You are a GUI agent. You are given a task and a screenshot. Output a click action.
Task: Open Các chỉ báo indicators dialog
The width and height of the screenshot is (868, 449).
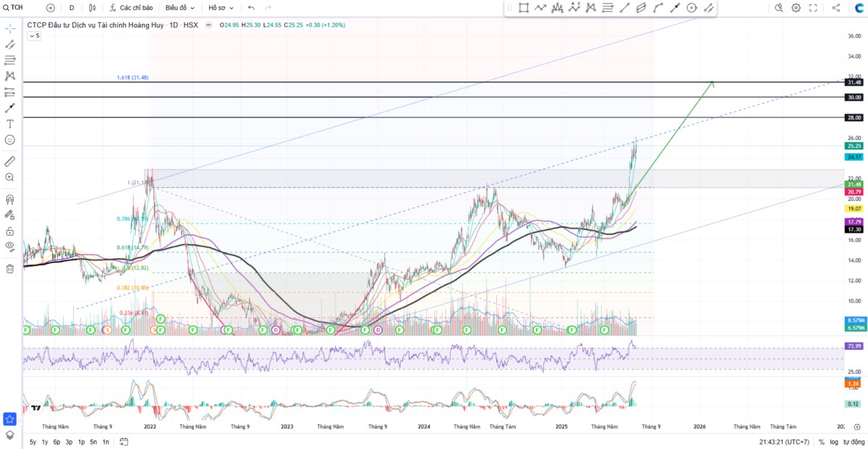click(x=131, y=8)
